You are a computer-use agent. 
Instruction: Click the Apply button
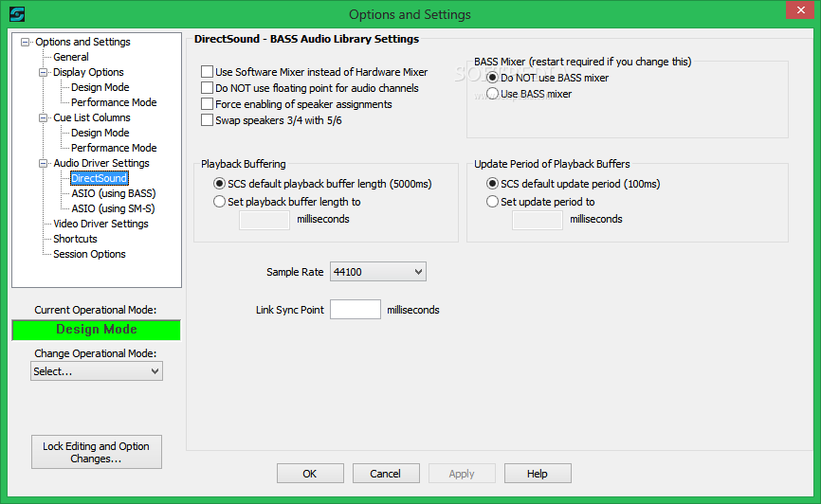(x=462, y=473)
